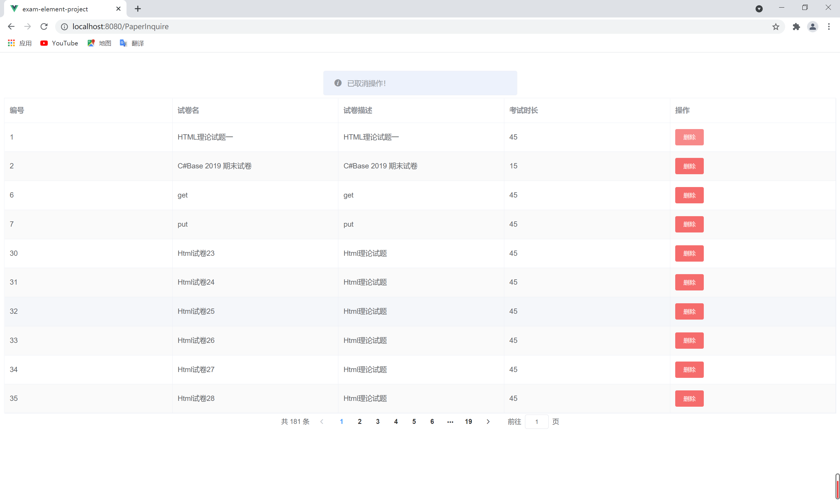
Task: Expand more pages via ellipsis button
Action: coord(450,422)
